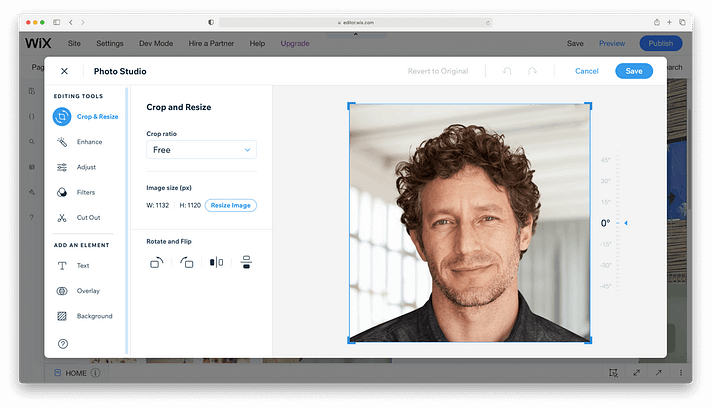This screenshot has height=409, width=712.
Task: Add a Text element
Action: point(62,266)
